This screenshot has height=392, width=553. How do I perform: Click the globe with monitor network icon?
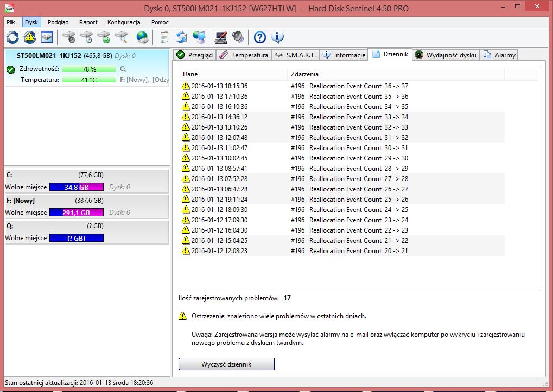[199, 37]
